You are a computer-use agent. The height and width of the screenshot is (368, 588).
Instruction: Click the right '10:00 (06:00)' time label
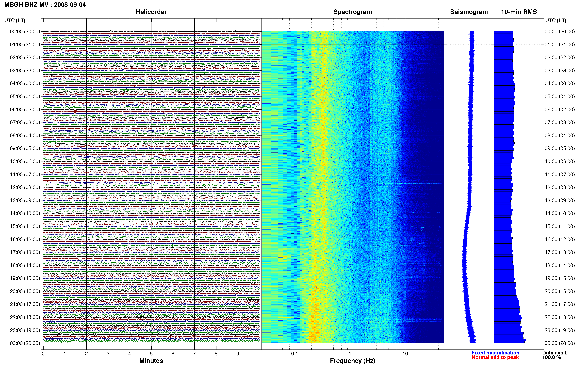pyautogui.click(x=560, y=161)
